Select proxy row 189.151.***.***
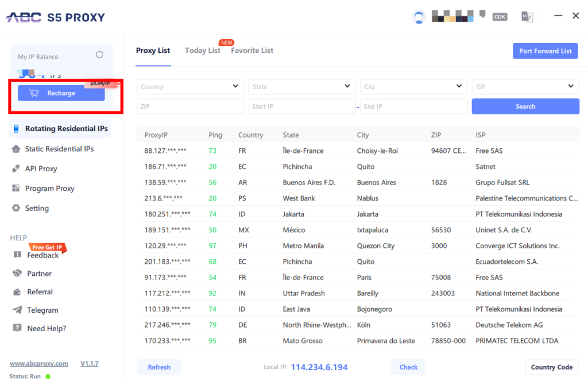Image resolution: width=588 pixels, height=380 pixels. tap(358, 230)
